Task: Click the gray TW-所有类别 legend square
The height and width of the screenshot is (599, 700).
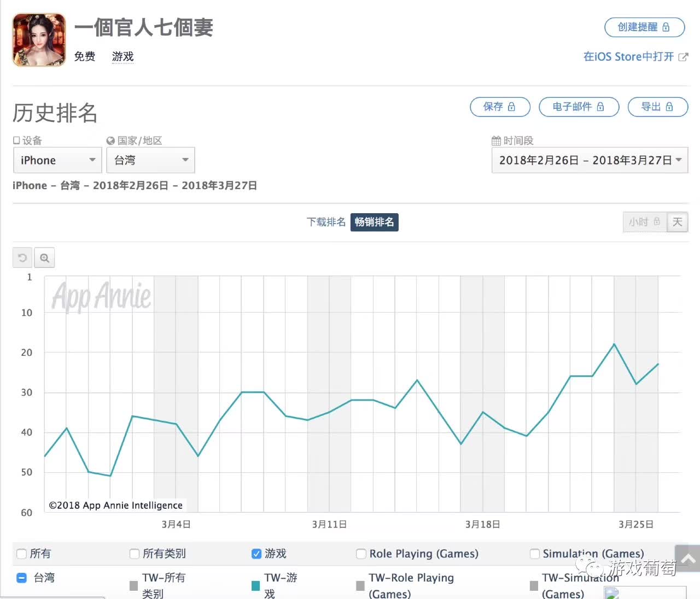Action: coord(133,586)
